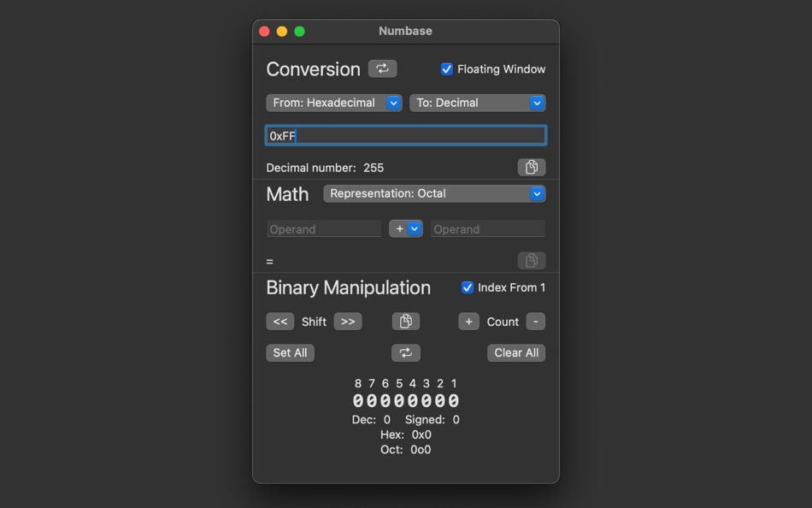The width and height of the screenshot is (812, 508).
Task: Toggle bit 4 in the binary display
Action: tap(413, 400)
